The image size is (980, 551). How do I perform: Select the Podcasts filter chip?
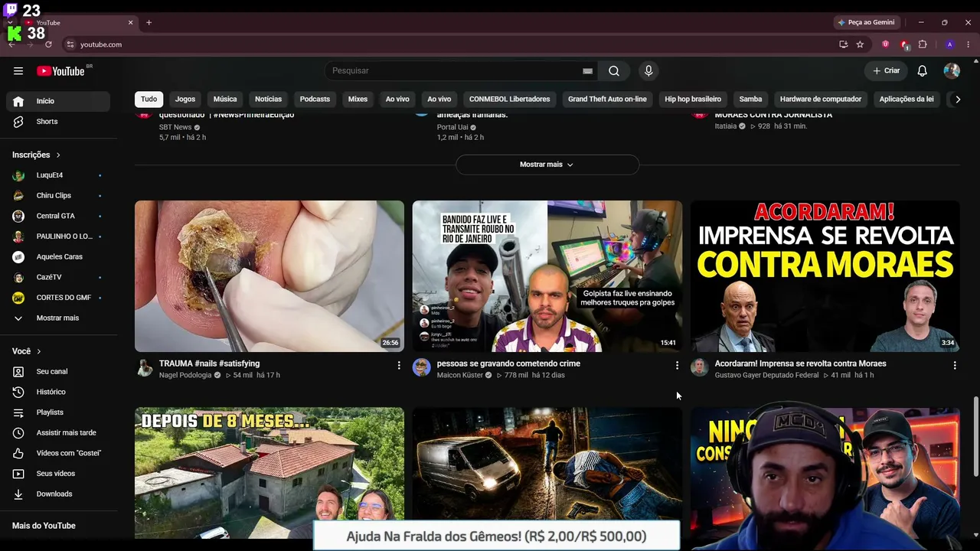click(315, 99)
